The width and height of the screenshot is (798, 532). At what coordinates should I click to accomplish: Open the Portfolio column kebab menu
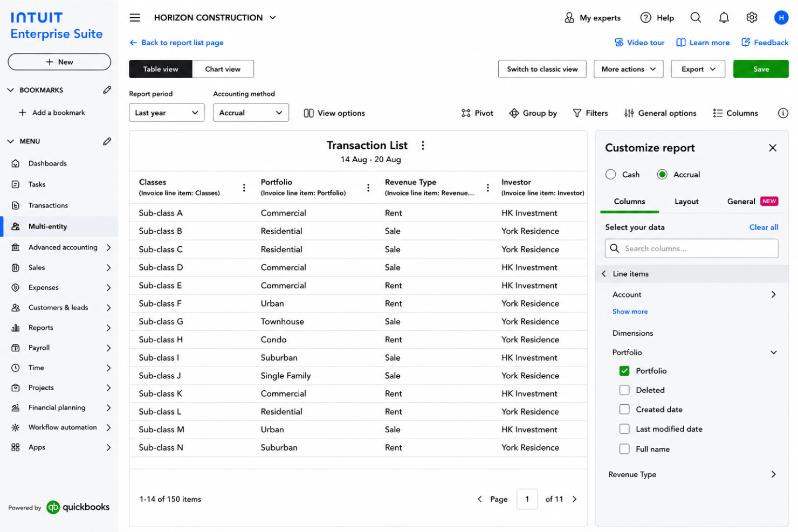[368, 188]
